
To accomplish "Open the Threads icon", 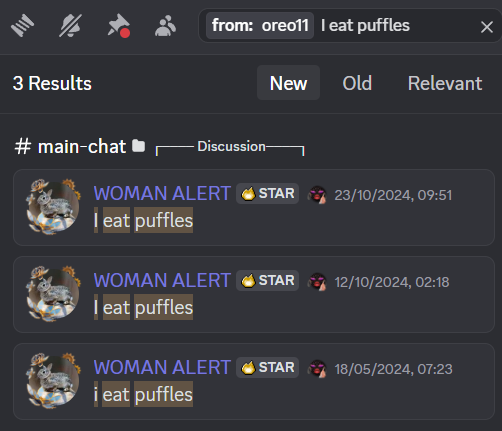I will click(22, 26).
